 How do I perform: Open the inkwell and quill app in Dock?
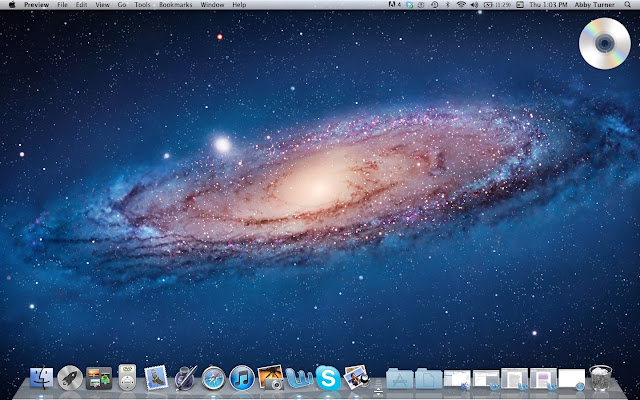(185, 378)
